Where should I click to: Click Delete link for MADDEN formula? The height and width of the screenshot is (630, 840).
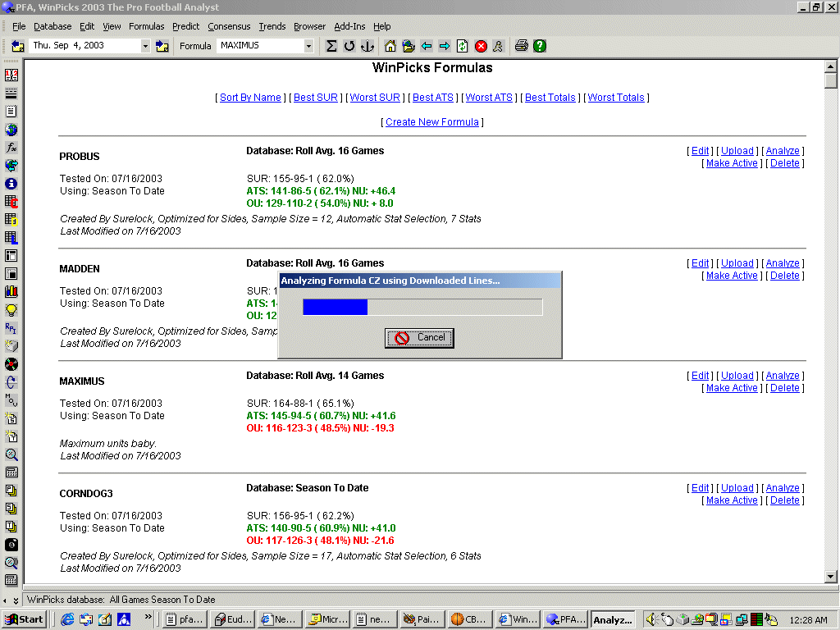[785, 276]
